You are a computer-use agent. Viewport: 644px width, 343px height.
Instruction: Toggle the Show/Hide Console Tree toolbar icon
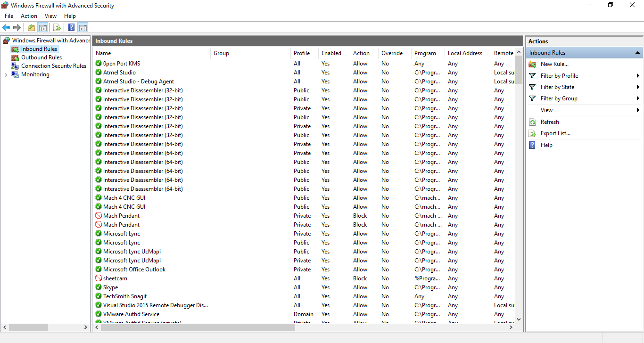tap(42, 27)
